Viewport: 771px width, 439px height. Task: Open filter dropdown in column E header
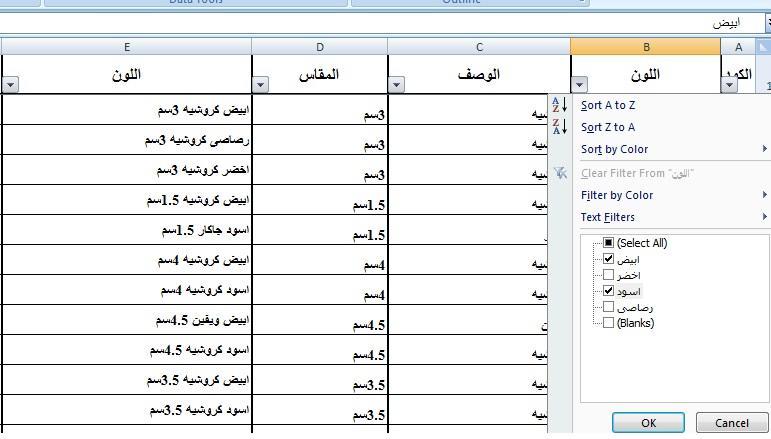pos(10,85)
